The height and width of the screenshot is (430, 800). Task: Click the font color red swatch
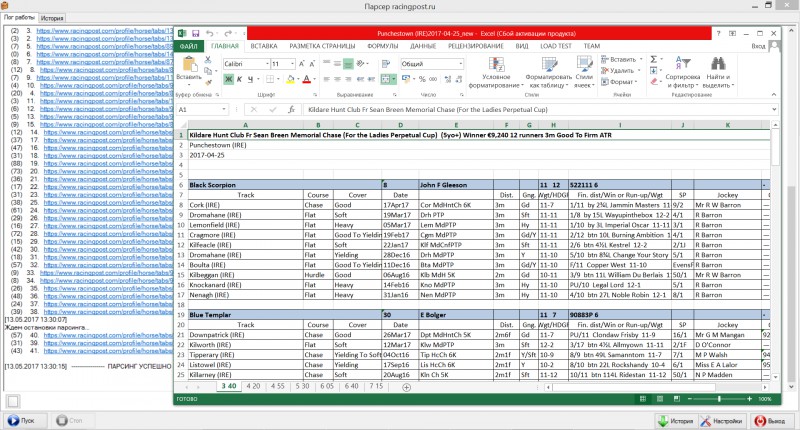(x=306, y=79)
